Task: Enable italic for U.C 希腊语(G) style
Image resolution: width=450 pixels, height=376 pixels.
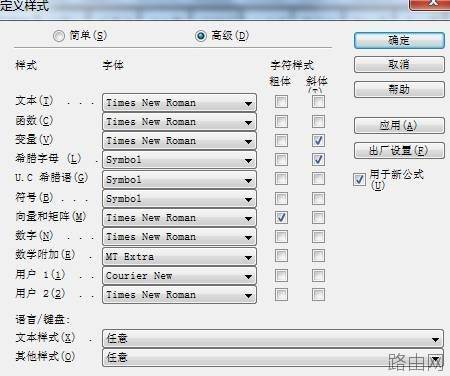Action: [x=318, y=179]
